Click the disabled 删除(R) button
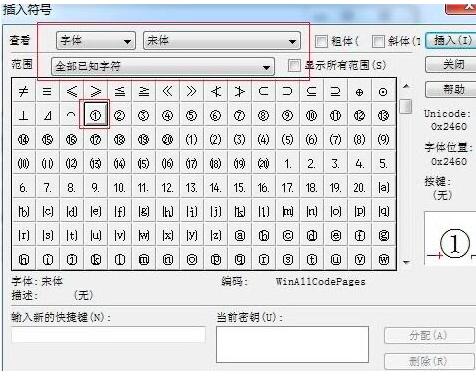Viewport: 476px width, 377px height. click(x=429, y=361)
